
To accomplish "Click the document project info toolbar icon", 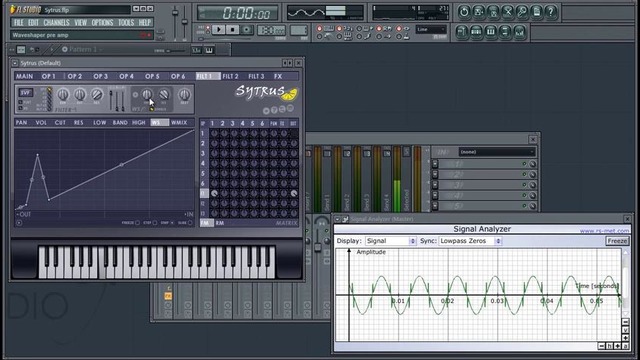I will coord(537,12).
